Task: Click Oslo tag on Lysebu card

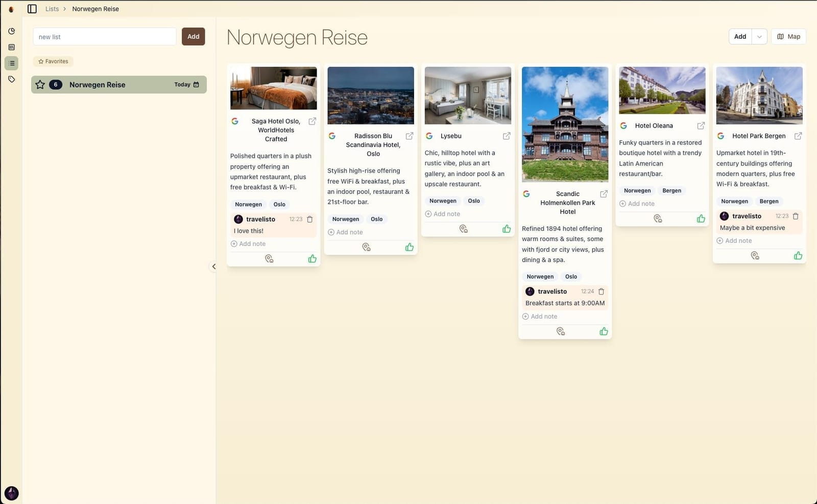Action: 474,201
